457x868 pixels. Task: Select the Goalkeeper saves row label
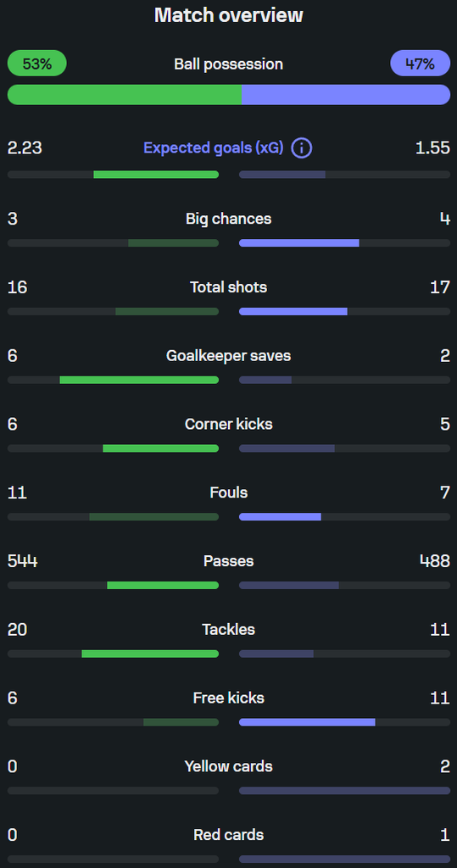[228, 356]
